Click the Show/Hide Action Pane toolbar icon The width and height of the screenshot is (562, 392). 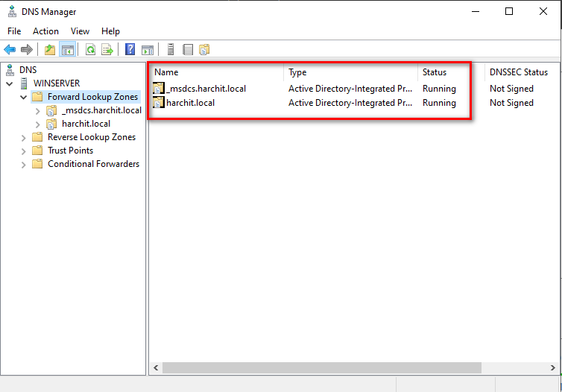coord(148,50)
